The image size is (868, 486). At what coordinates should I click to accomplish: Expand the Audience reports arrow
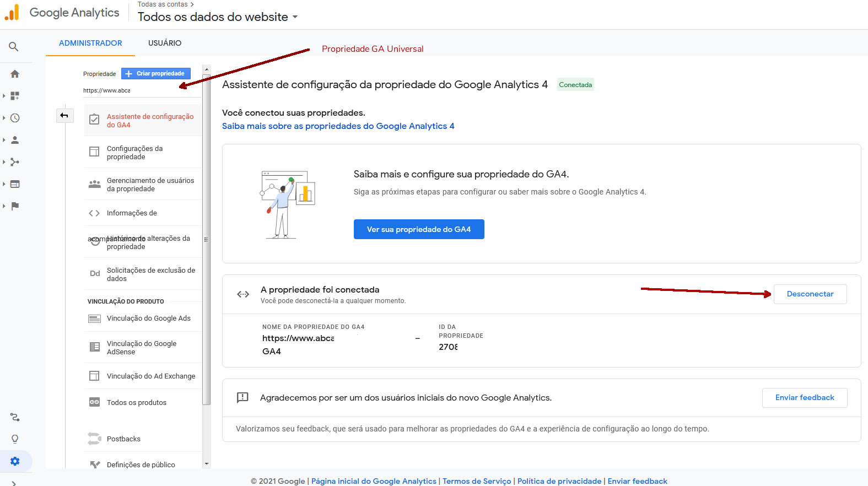tap(4, 140)
